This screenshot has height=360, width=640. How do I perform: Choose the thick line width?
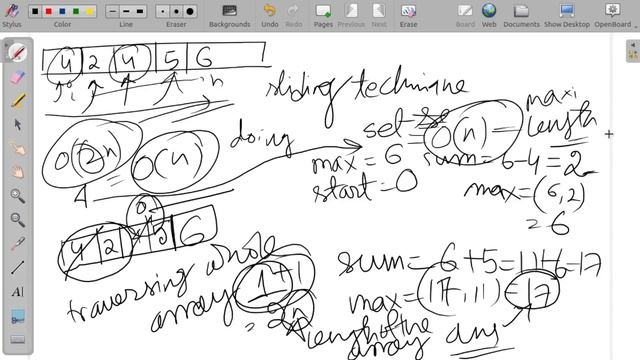tap(140, 11)
